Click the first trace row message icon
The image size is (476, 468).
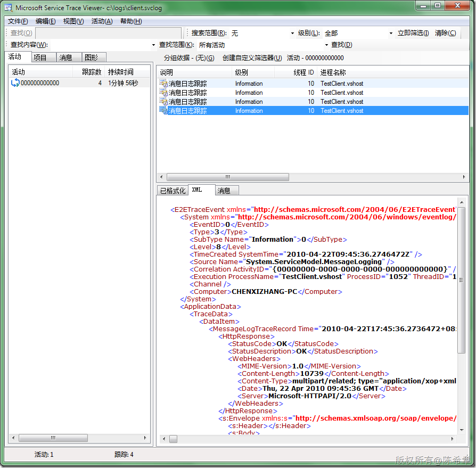click(x=163, y=83)
